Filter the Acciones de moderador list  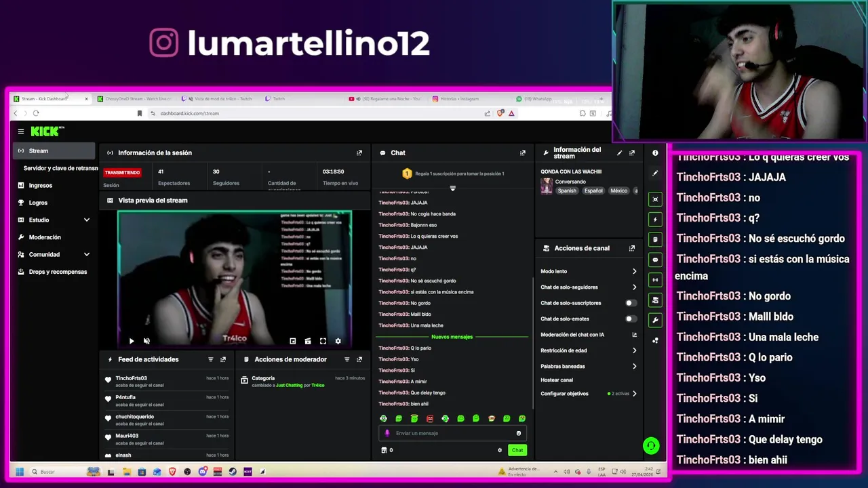(x=347, y=360)
